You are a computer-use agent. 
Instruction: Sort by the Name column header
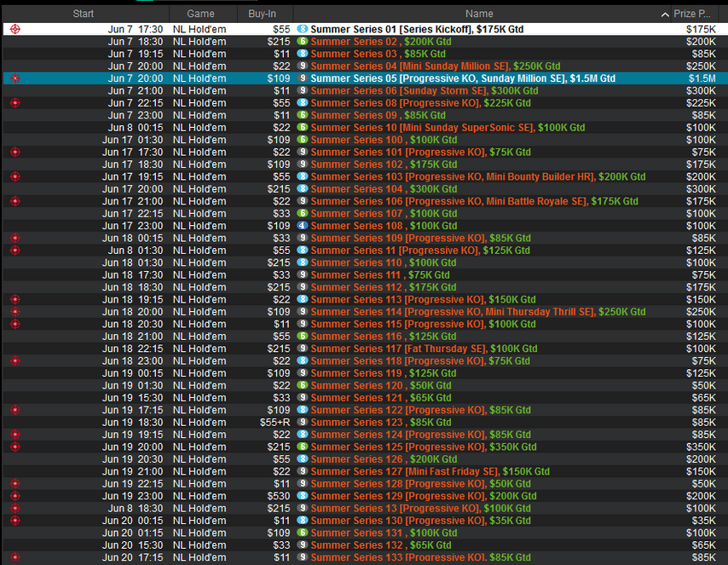pos(479,14)
